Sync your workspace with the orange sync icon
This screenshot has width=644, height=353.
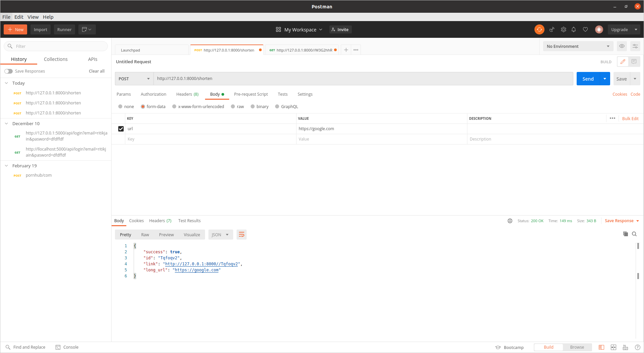539,29
